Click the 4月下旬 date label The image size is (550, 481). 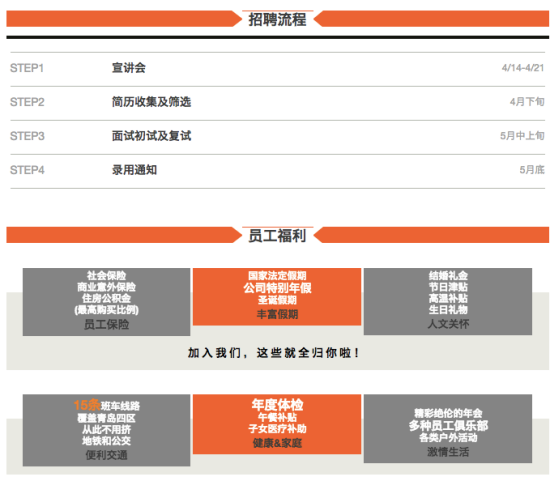(527, 102)
